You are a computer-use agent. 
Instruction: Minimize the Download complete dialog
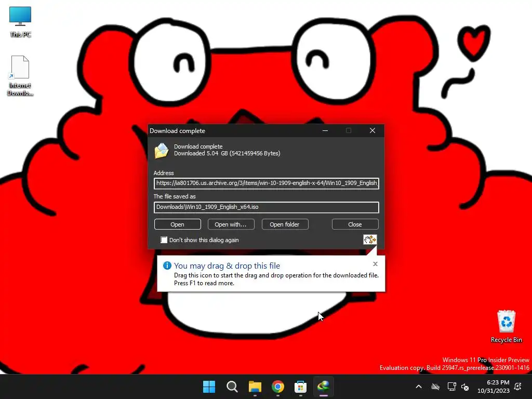pyautogui.click(x=325, y=130)
